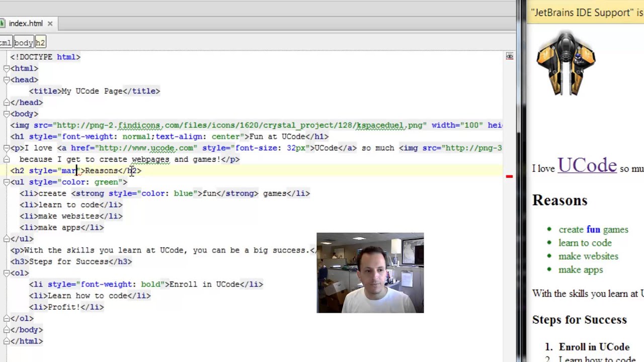
Task: Collapse the ol tag fold marker
Action: pyautogui.click(x=6, y=273)
